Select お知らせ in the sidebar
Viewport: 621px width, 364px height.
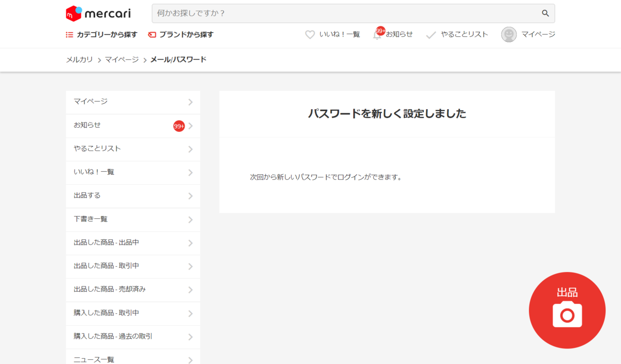pyautogui.click(x=133, y=126)
